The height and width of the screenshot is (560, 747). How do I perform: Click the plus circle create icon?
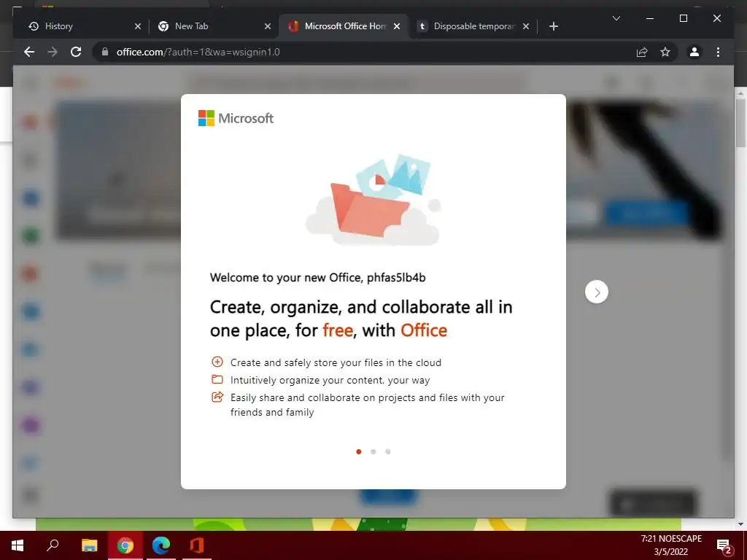click(217, 362)
